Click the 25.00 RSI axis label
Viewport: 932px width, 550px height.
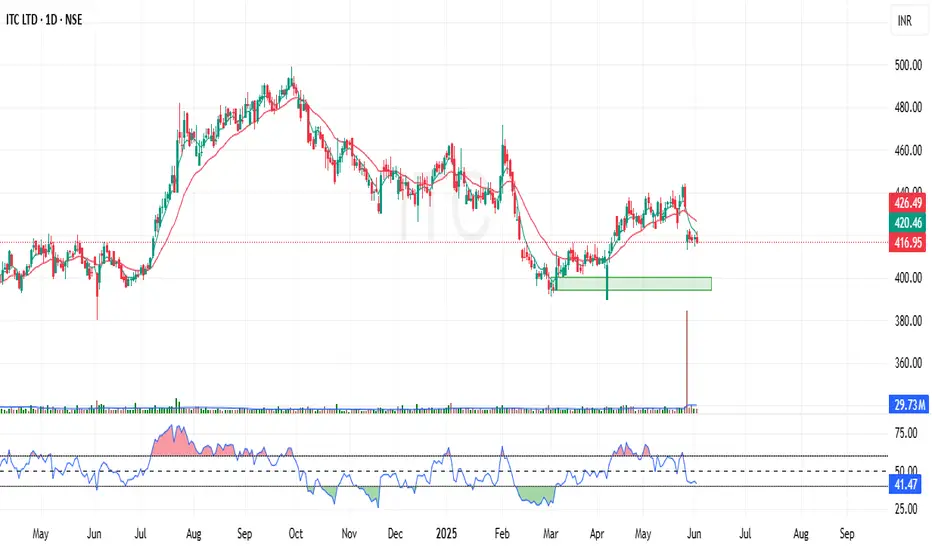coord(906,509)
